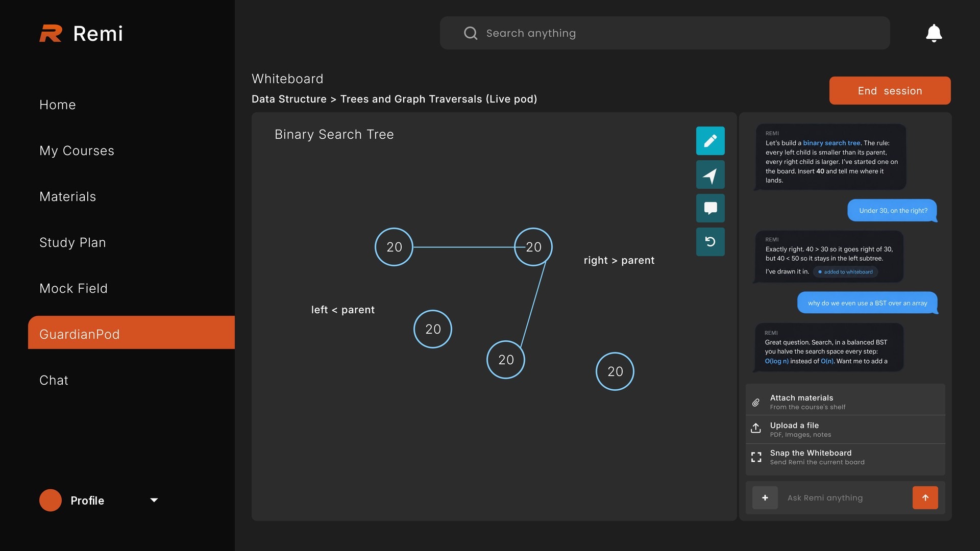
Task: Click the node at the diagonal line's bottom
Action: (506, 360)
